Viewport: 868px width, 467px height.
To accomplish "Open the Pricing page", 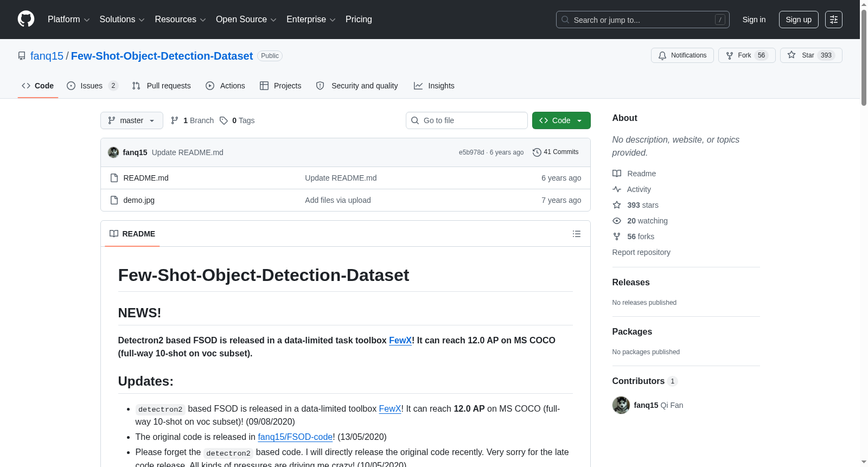I will (x=359, y=20).
